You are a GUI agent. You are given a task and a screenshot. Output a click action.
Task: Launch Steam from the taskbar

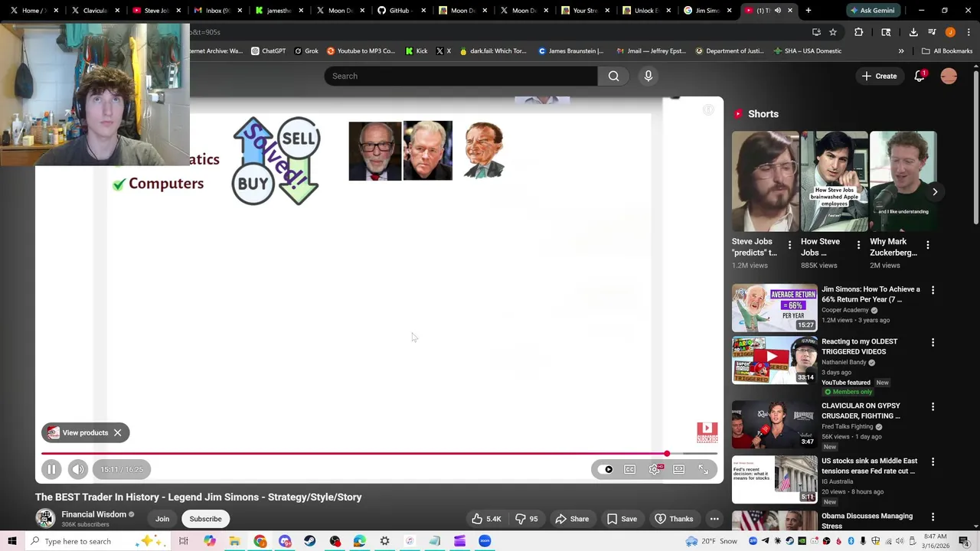[x=309, y=541]
